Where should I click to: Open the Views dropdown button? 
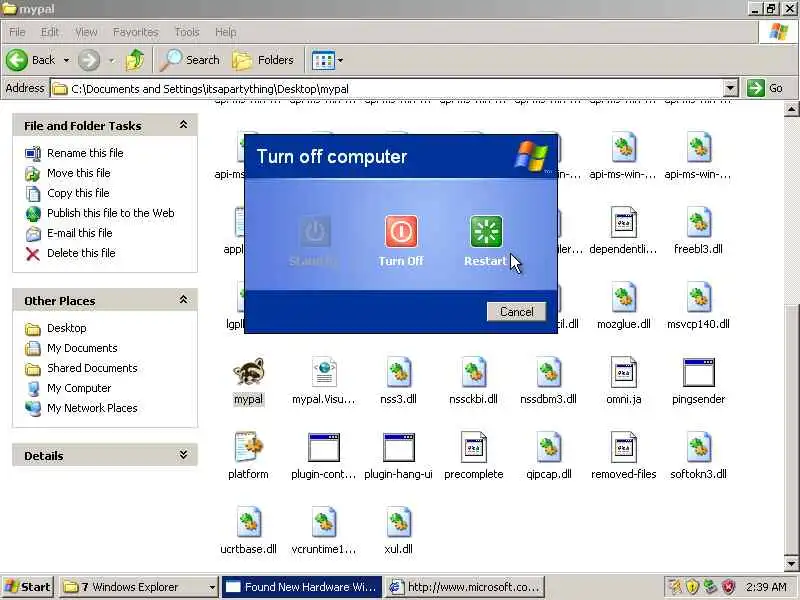tap(327, 60)
